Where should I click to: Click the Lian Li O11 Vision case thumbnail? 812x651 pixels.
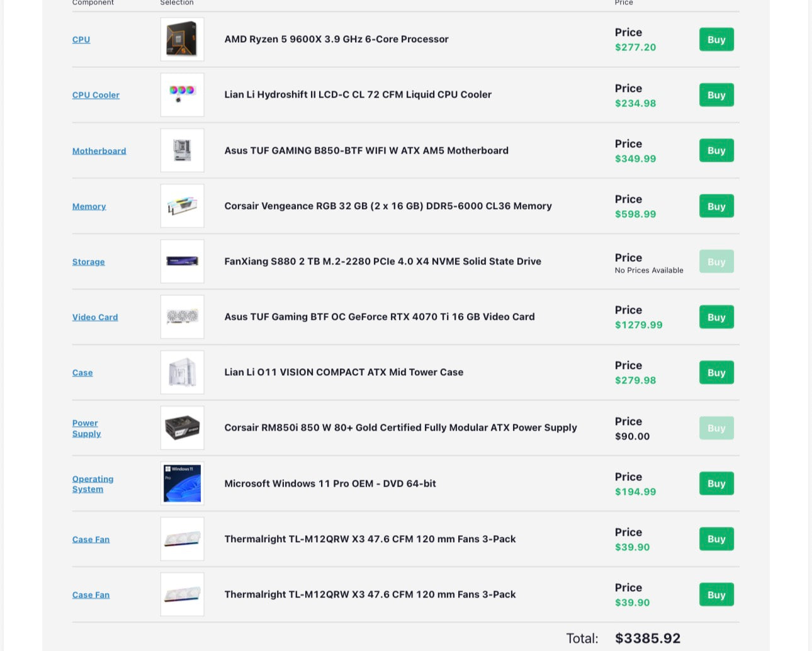click(182, 372)
